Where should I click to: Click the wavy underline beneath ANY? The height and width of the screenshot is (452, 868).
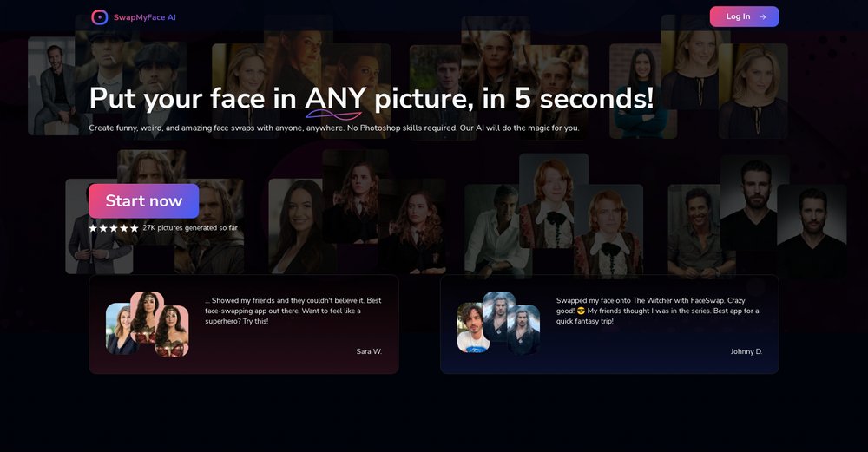point(333,115)
